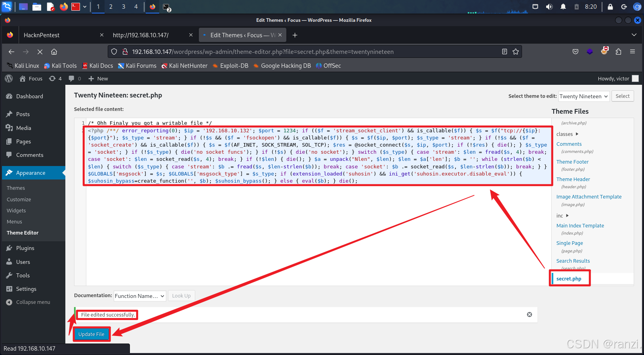
Task: Open the Firefox hamburger menu
Action: pyautogui.click(x=633, y=52)
